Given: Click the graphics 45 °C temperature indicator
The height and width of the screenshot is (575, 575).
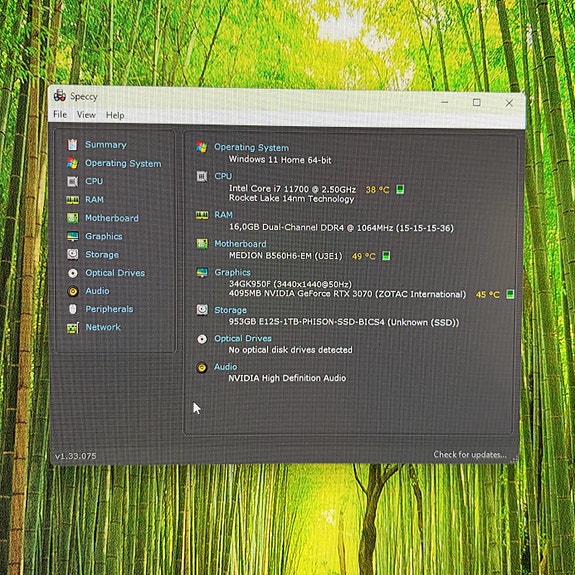Looking at the screenshot, I should (487, 294).
